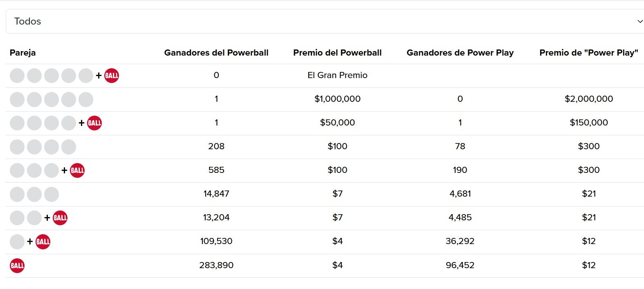
Task: Select a gray ball icon in the five-ball row
Action: coord(35,99)
